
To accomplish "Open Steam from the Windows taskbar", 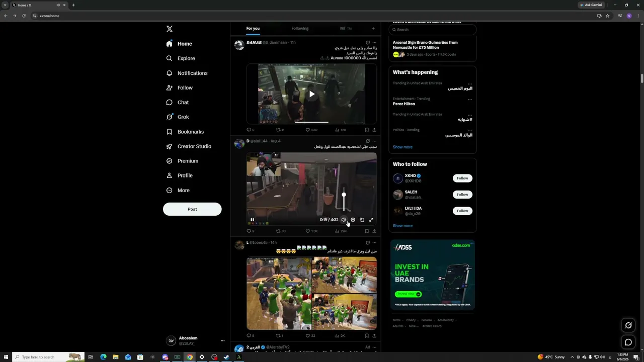I will [226, 357].
